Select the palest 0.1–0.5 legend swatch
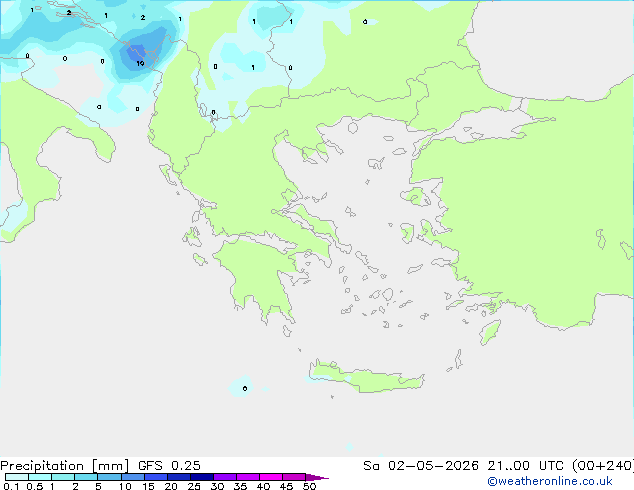The height and width of the screenshot is (490, 634). click(x=17, y=477)
